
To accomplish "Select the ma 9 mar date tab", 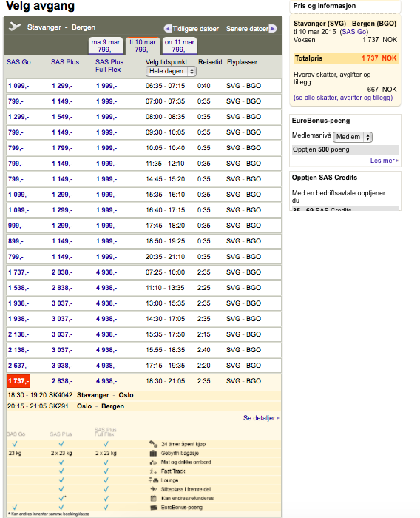I will pos(106,46).
